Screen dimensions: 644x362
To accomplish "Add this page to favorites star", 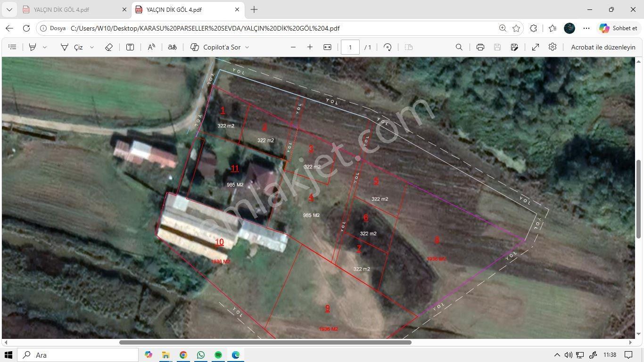I will 516,28.
